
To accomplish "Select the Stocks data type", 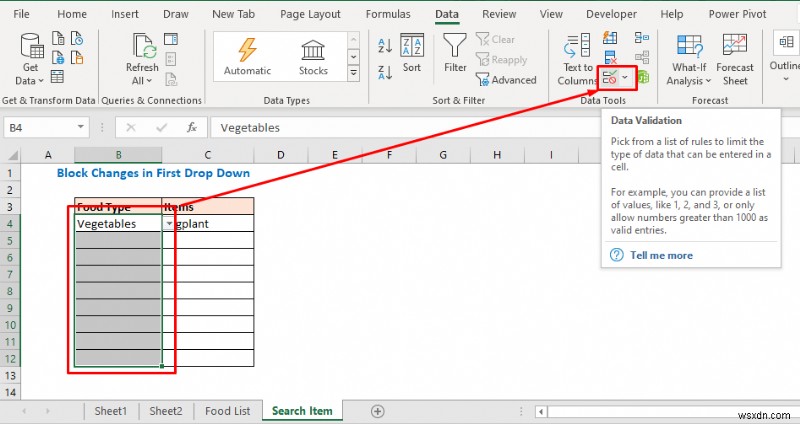I will coord(313,57).
